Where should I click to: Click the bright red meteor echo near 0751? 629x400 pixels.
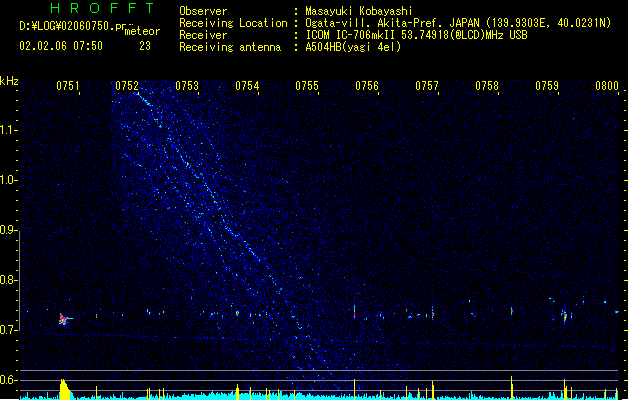tap(63, 319)
